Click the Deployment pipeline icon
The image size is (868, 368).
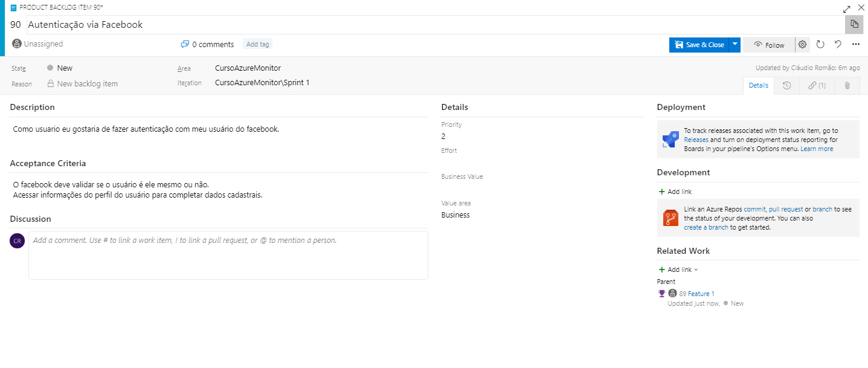[670, 140]
